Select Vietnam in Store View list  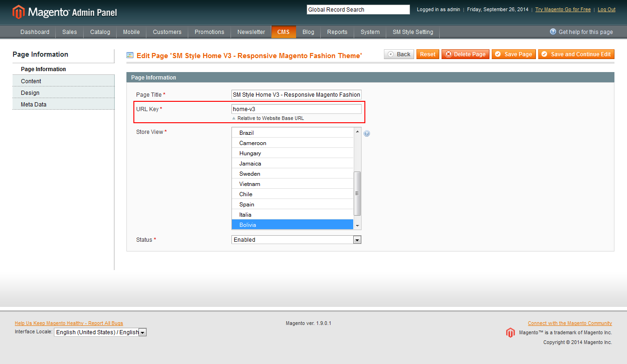click(293, 184)
